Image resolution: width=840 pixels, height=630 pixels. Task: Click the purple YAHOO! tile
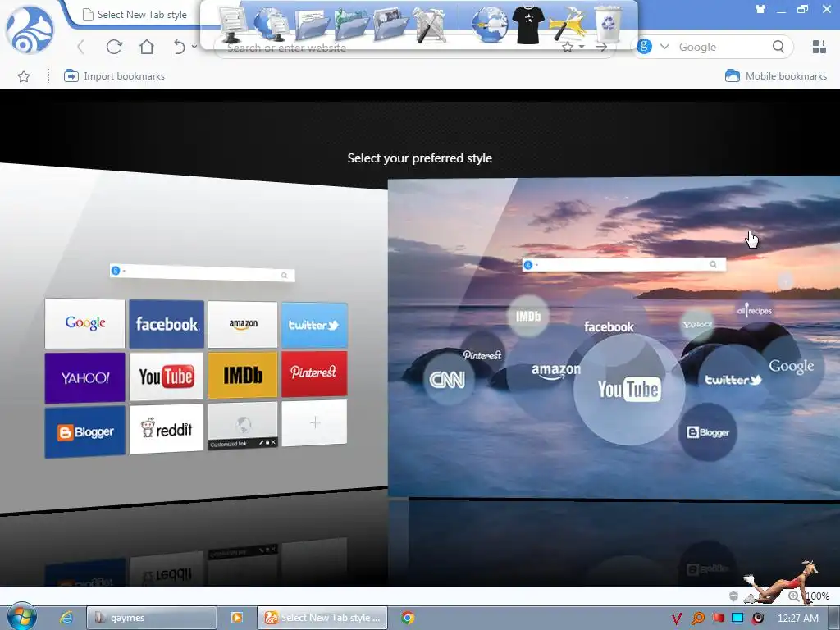pos(84,377)
